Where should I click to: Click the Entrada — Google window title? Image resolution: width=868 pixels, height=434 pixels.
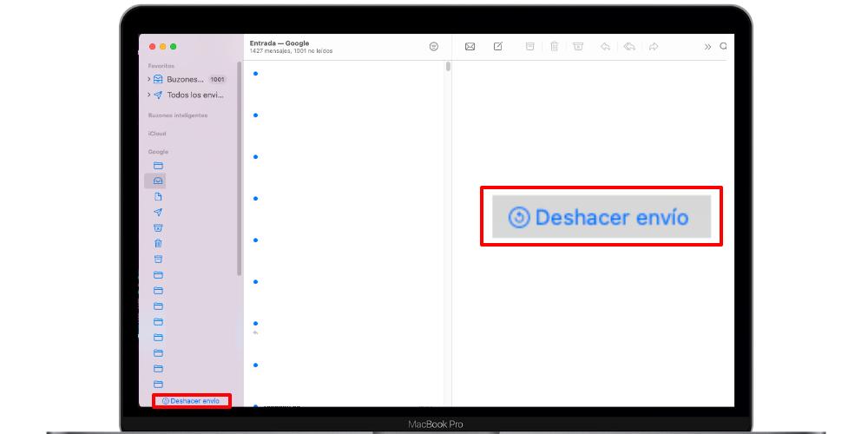(279, 43)
